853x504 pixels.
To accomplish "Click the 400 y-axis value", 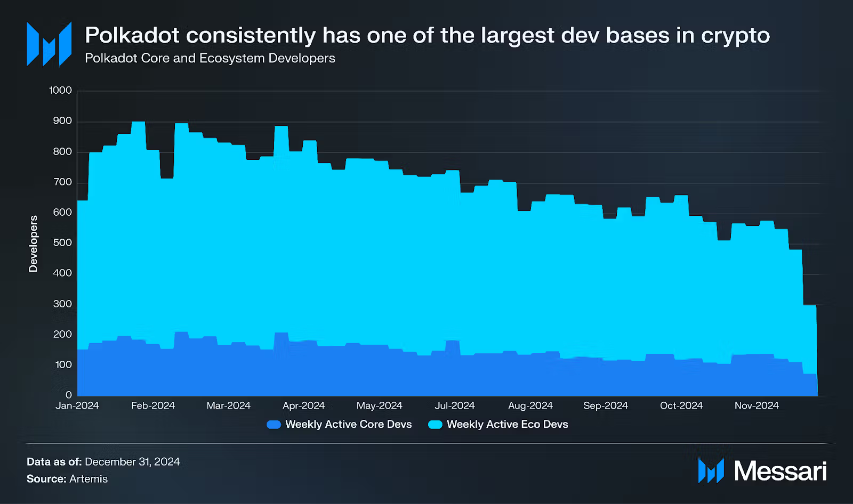I will click(x=62, y=273).
